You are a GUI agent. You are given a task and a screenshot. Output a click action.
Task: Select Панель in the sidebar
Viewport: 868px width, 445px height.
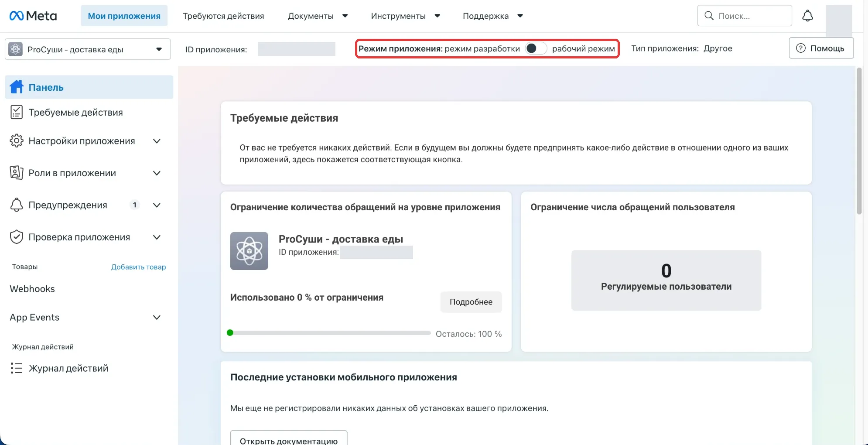89,87
